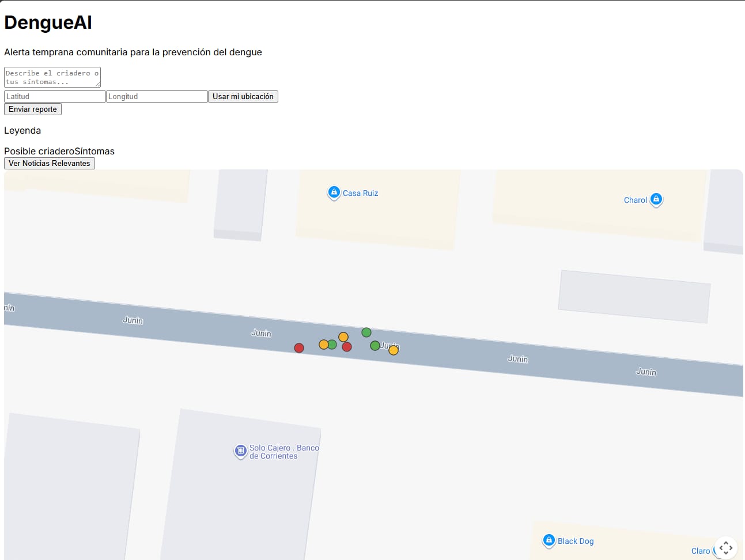745x560 pixels.
Task: Click the Black Dog place label
Action: pos(576,542)
